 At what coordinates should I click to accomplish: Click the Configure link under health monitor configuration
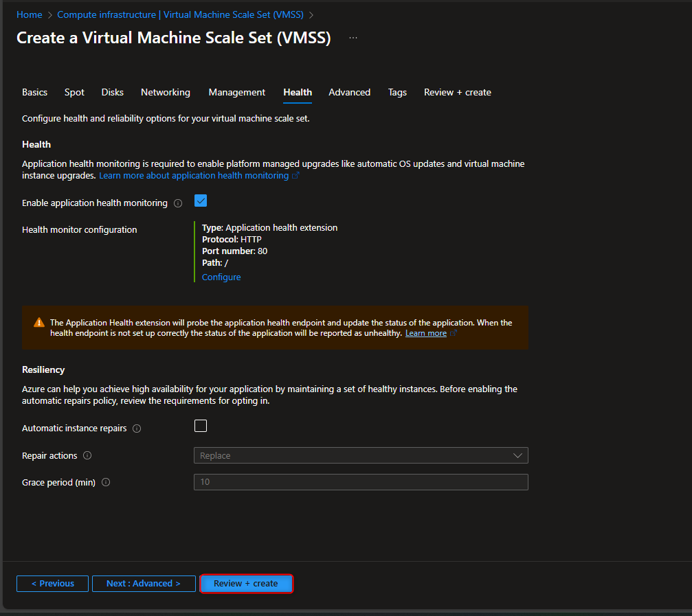[221, 276]
